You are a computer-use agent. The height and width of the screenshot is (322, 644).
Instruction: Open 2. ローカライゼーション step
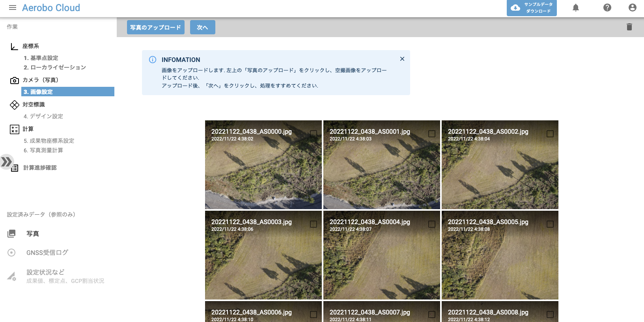55,67
